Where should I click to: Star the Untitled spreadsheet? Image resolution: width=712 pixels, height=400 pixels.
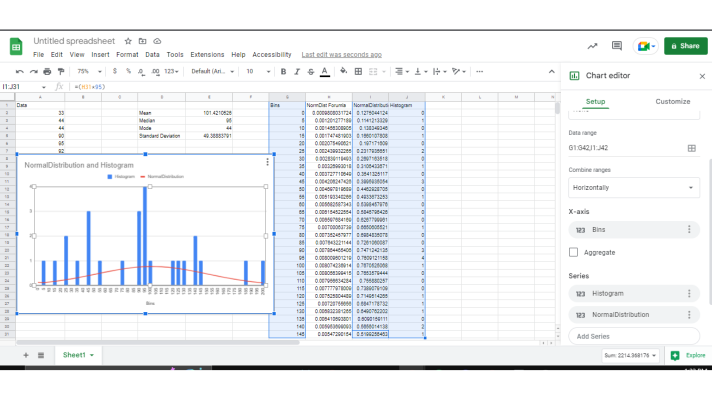click(x=128, y=41)
